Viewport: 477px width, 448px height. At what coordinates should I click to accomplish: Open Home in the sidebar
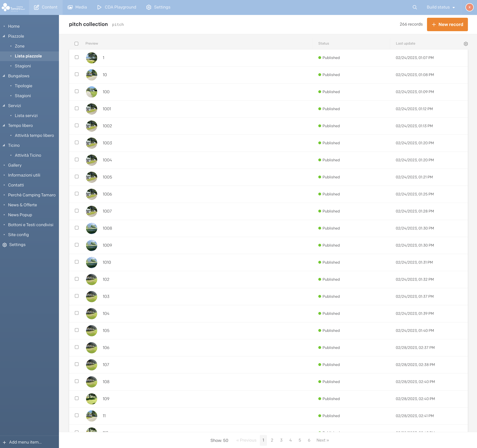(x=14, y=26)
